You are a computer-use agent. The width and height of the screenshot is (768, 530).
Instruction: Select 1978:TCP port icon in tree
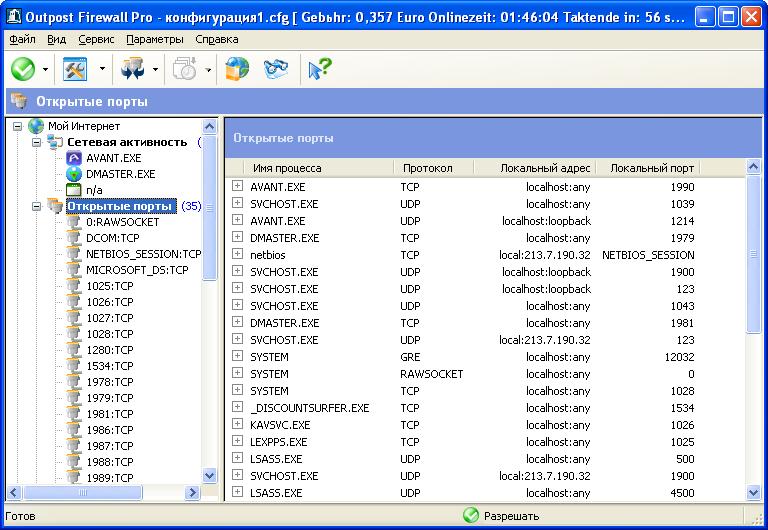73,382
